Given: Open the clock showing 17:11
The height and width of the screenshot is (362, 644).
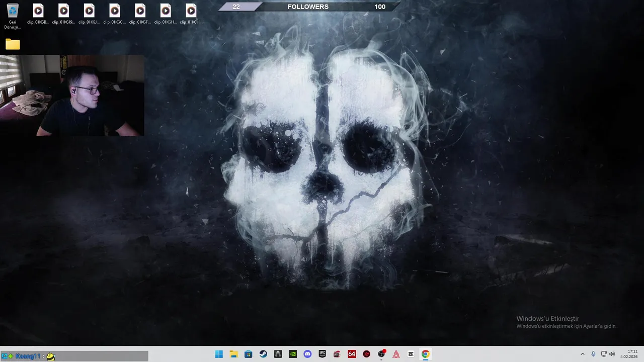Looking at the screenshot, I should (629, 354).
